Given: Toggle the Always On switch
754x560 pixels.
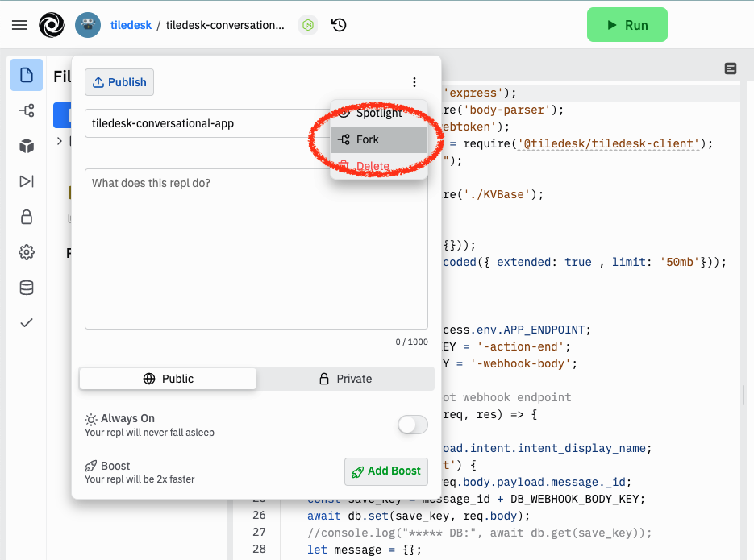Looking at the screenshot, I should click(412, 425).
